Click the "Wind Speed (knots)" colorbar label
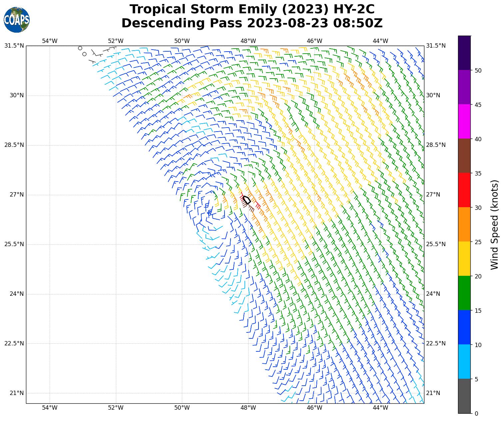The image size is (504, 421). (x=495, y=224)
